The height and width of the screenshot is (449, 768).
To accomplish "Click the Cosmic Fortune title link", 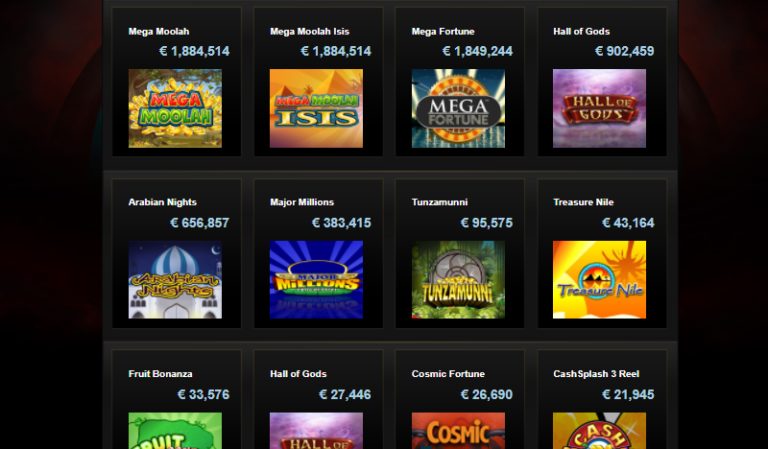I will 448,374.
